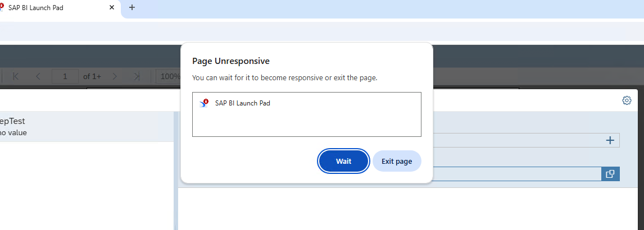Go to last page icon
644x230 pixels.
pos(137,76)
